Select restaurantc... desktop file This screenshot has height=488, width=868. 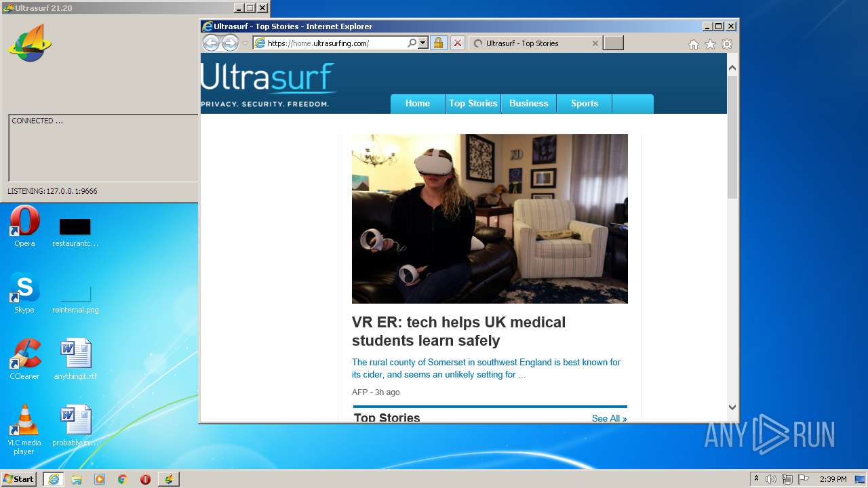pos(75,232)
